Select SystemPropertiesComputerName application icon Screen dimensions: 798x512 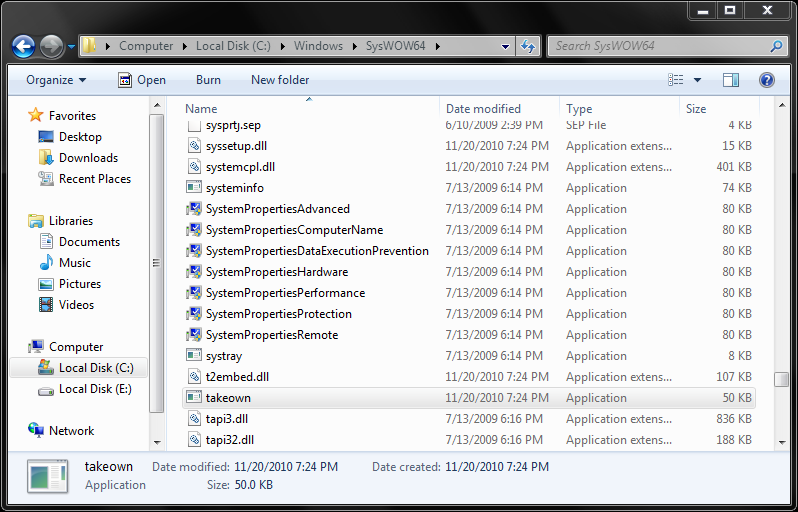(x=194, y=230)
